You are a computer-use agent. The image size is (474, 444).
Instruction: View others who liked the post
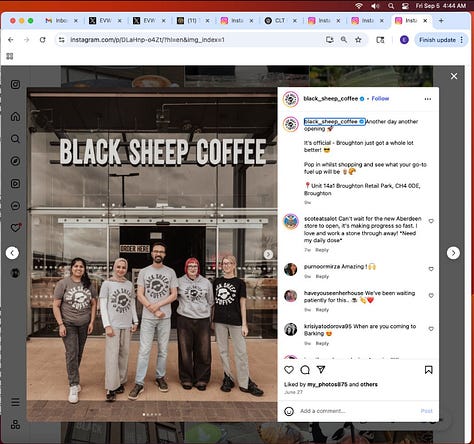(x=369, y=384)
